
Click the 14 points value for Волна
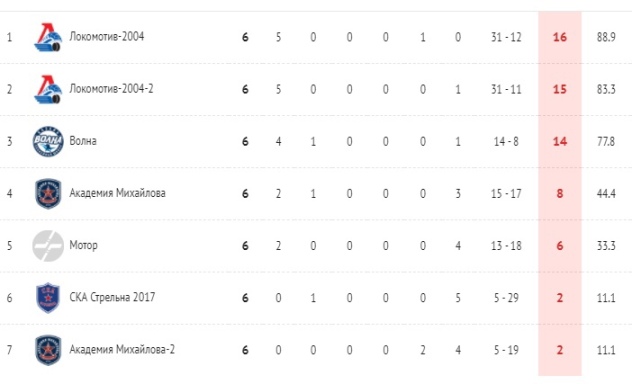pos(560,141)
